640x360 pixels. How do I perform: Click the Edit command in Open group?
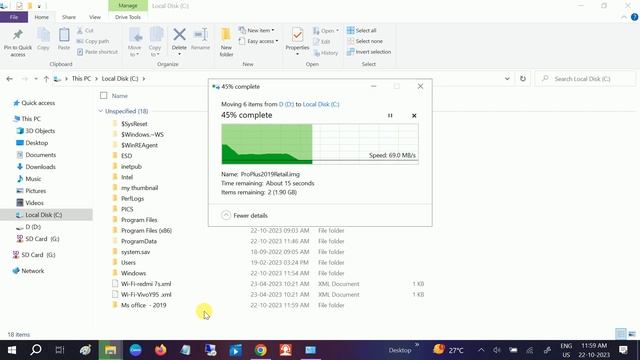pyautogui.click(x=322, y=42)
